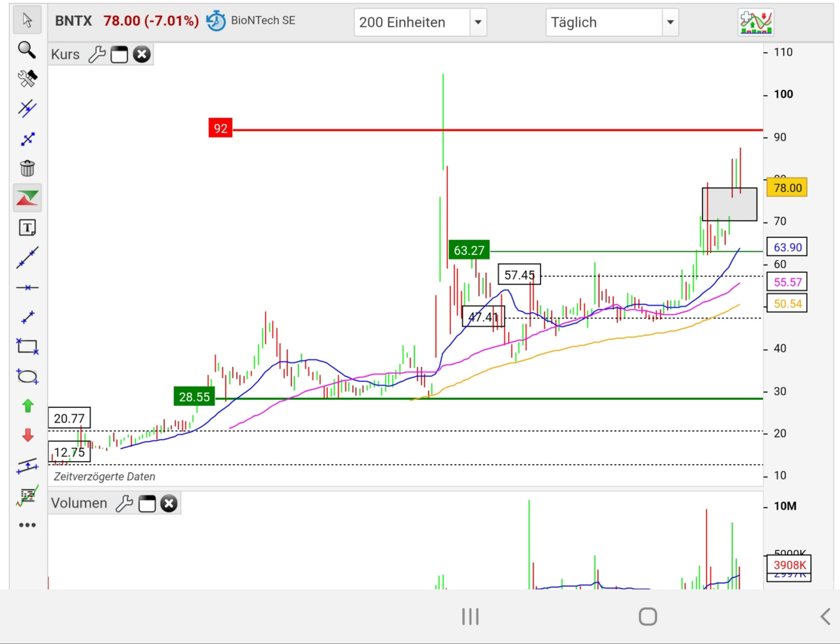Click the Täglich interval field
The height and width of the screenshot is (644, 840).
(x=604, y=22)
